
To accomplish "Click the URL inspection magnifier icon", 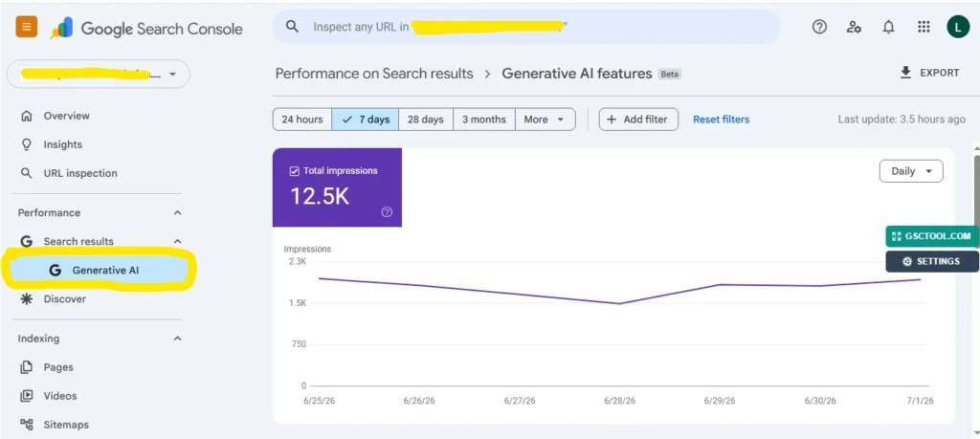I will coord(26,173).
